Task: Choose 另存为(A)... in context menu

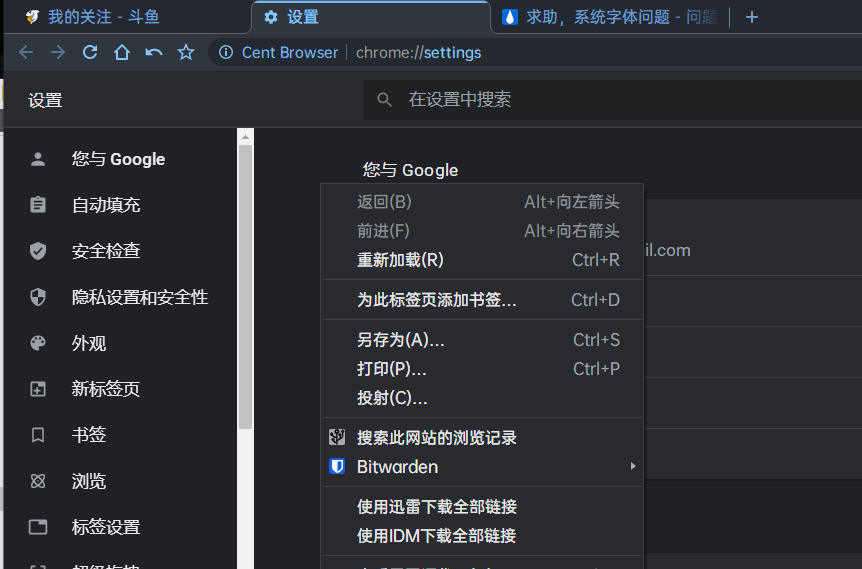Action: [400, 340]
